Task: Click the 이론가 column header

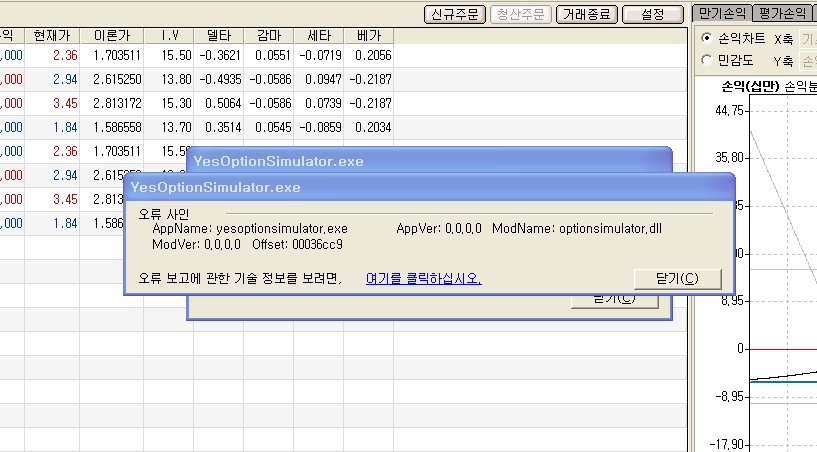Action: click(x=111, y=35)
